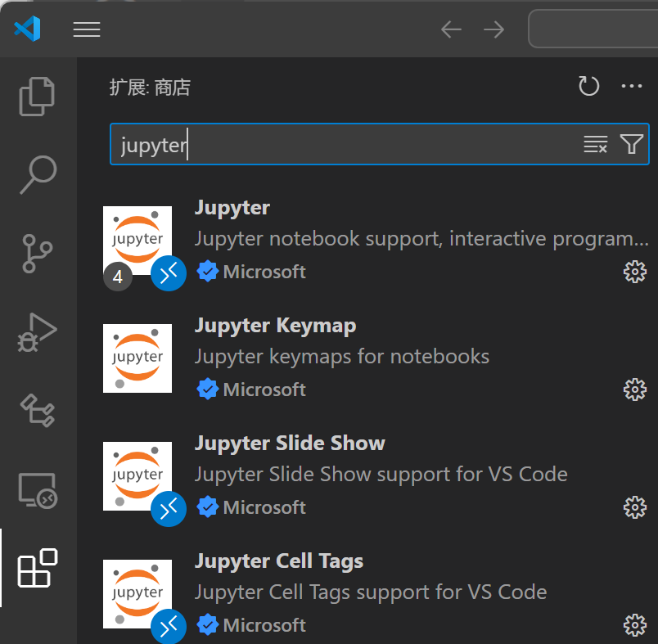Image resolution: width=658 pixels, height=644 pixels.
Task: Clear extensions search results
Action: point(595,145)
